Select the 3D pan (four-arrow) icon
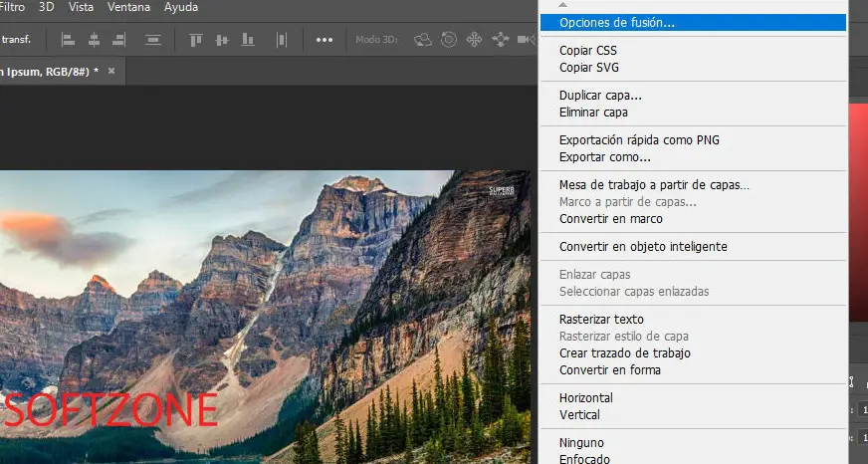Viewport: 868px width, 464px height. coord(474,40)
